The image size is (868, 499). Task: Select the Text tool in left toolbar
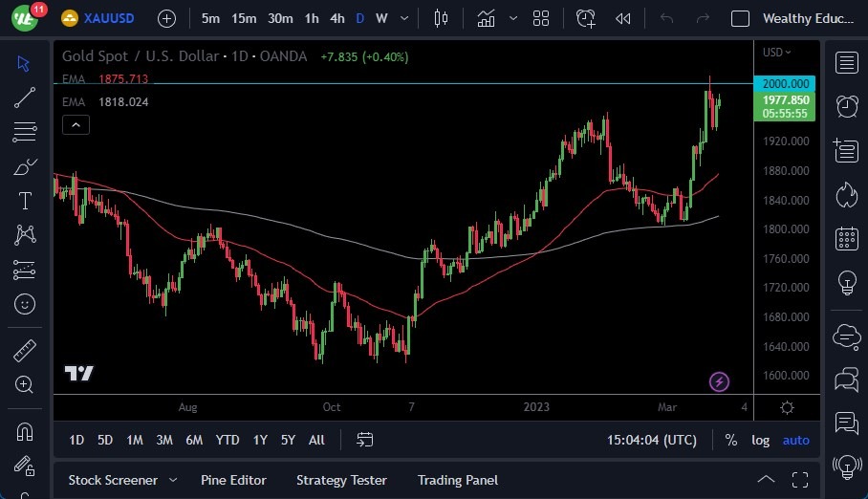[25, 201]
